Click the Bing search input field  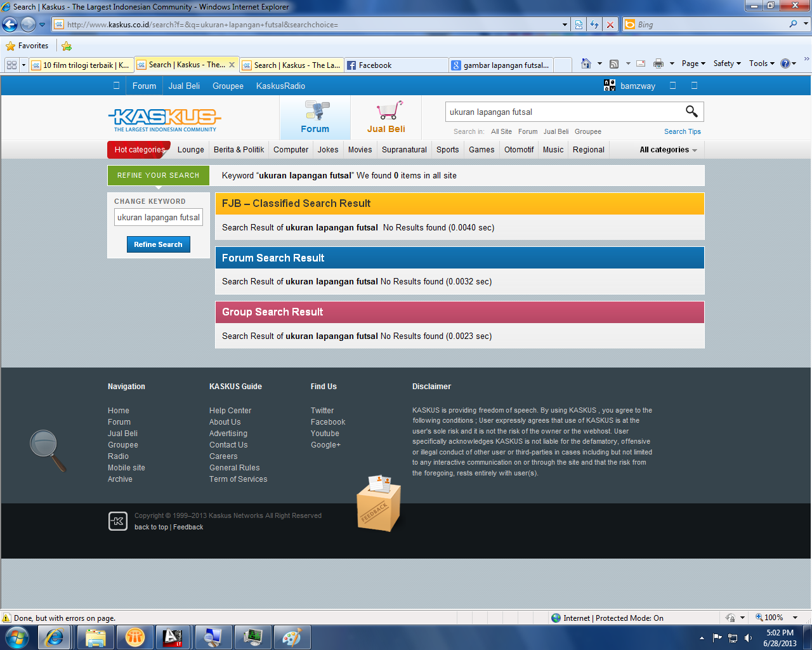[x=710, y=24]
